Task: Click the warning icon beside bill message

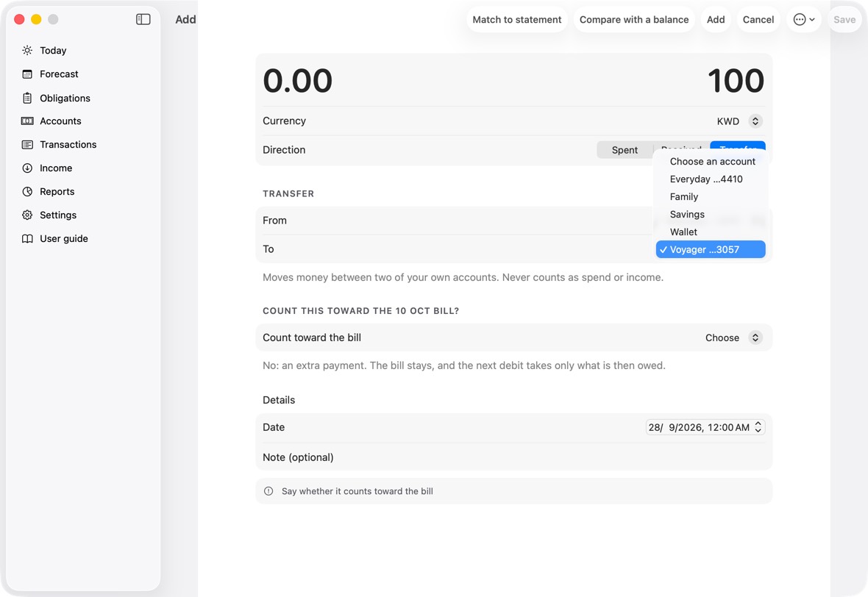Action: pyautogui.click(x=268, y=491)
